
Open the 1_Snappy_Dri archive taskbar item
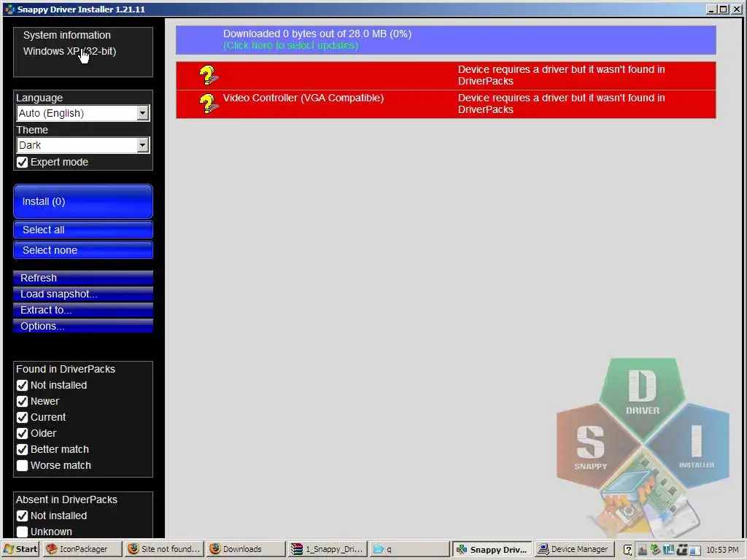pos(329,549)
